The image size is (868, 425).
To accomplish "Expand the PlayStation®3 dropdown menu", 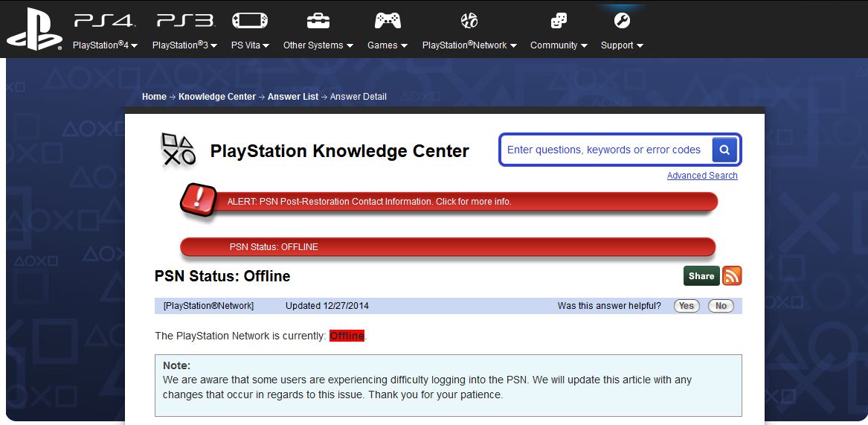I will pyautogui.click(x=185, y=45).
